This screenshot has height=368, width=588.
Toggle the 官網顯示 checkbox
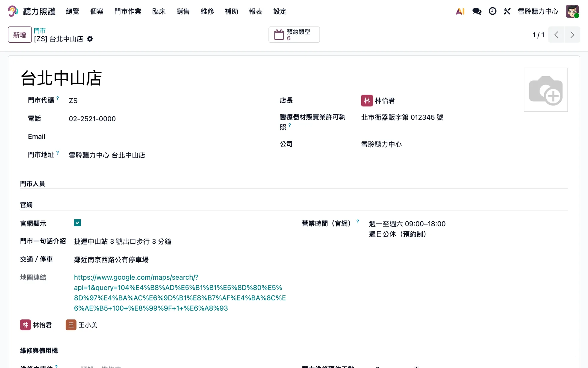click(77, 223)
